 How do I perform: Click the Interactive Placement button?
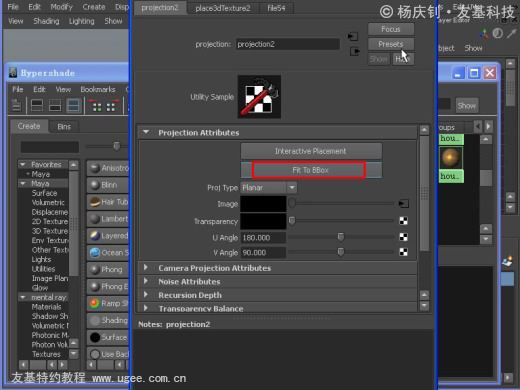(x=311, y=151)
